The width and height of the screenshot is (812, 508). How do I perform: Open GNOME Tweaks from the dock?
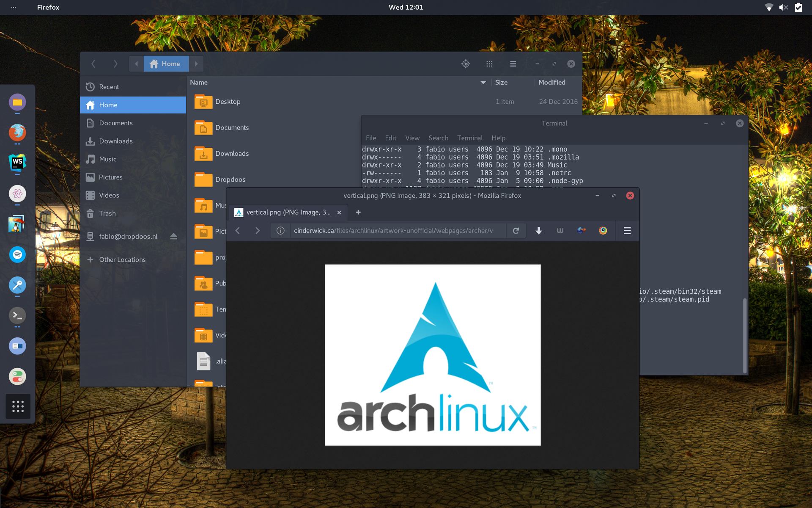coord(17,376)
